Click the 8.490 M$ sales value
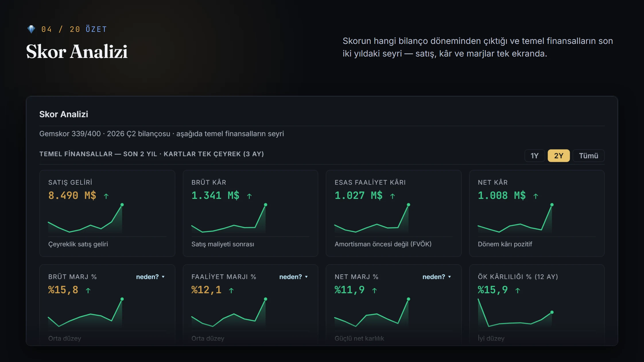Viewport: 644px width, 362px height. coord(72,196)
